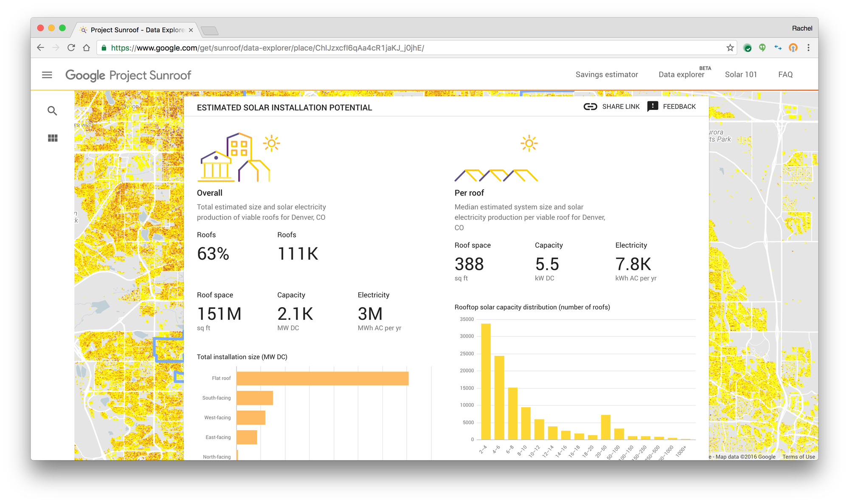The image size is (849, 504).
Task: Click the South-facing bar in chart
Action: (x=255, y=398)
